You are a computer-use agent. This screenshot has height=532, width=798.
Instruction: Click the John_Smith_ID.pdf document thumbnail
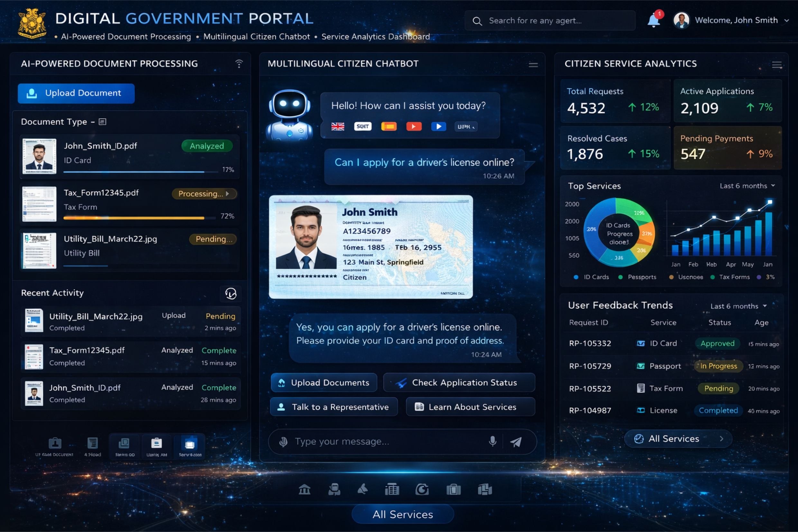(x=39, y=156)
